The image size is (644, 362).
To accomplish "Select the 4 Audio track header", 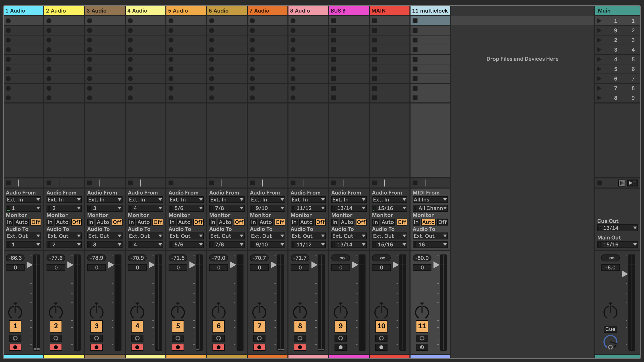I will 145,11.
